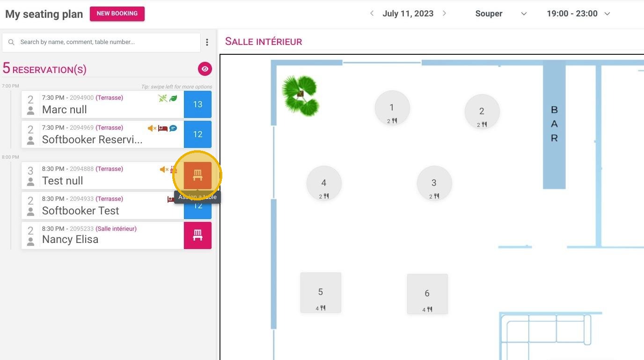Click table 12 badge on Softbooker Reservi... reservation
644x360 pixels.
pyautogui.click(x=198, y=134)
